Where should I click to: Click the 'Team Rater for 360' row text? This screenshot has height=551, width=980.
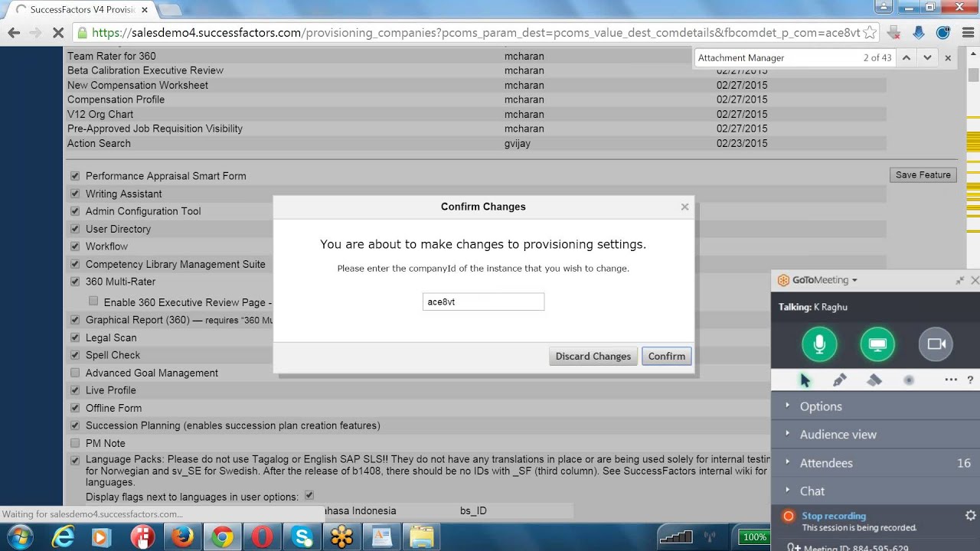click(112, 56)
